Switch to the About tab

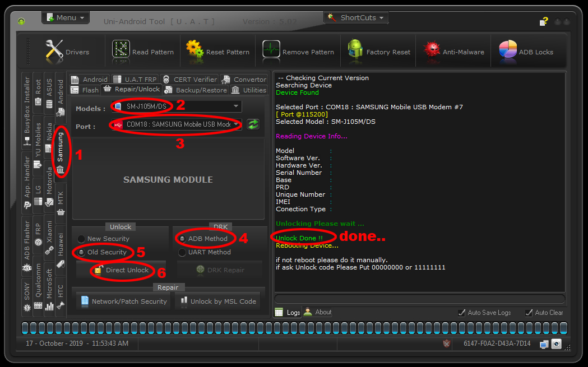tap(318, 312)
